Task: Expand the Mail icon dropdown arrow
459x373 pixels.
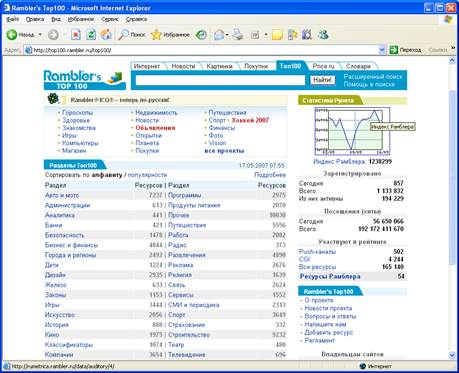Action: [227, 35]
